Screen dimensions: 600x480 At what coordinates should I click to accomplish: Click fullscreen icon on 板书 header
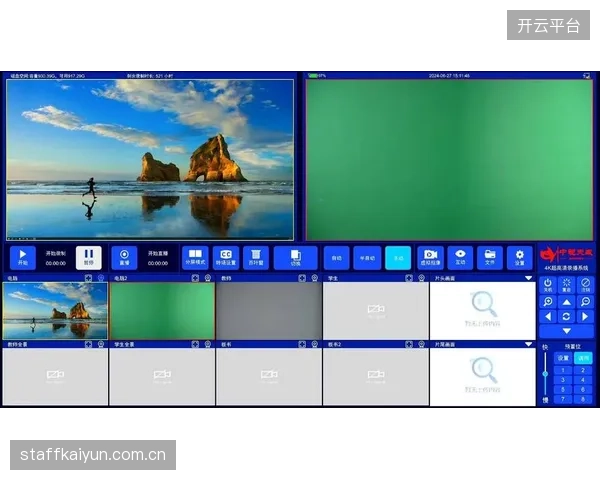[x=302, y=344]
